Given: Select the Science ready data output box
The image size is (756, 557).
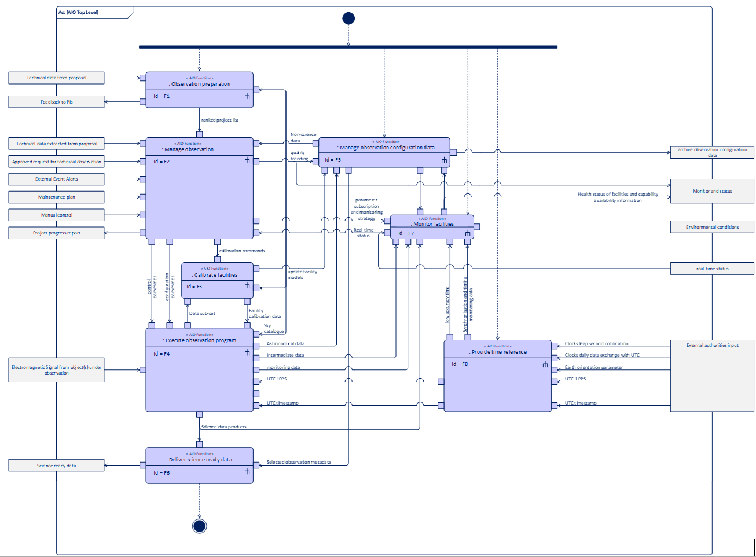Looking at the screenshot, I should (56, 465).
